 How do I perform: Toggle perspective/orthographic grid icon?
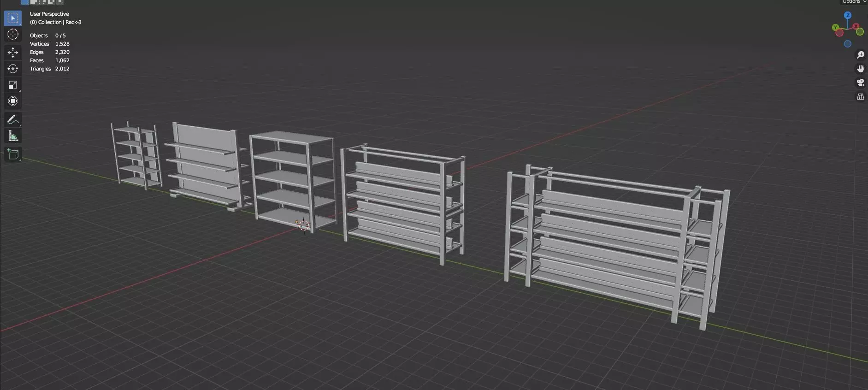[860, 97]
